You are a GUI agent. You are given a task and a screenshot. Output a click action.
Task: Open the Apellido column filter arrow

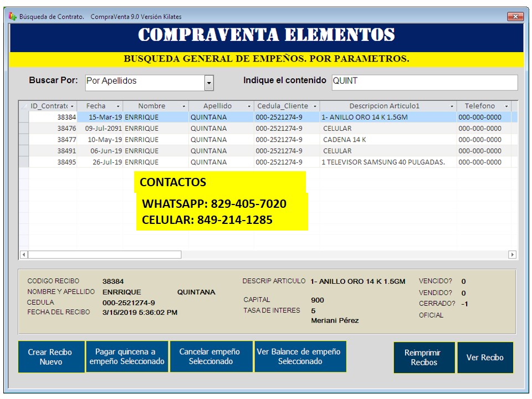pyautogui.click(x=249, y=106)
